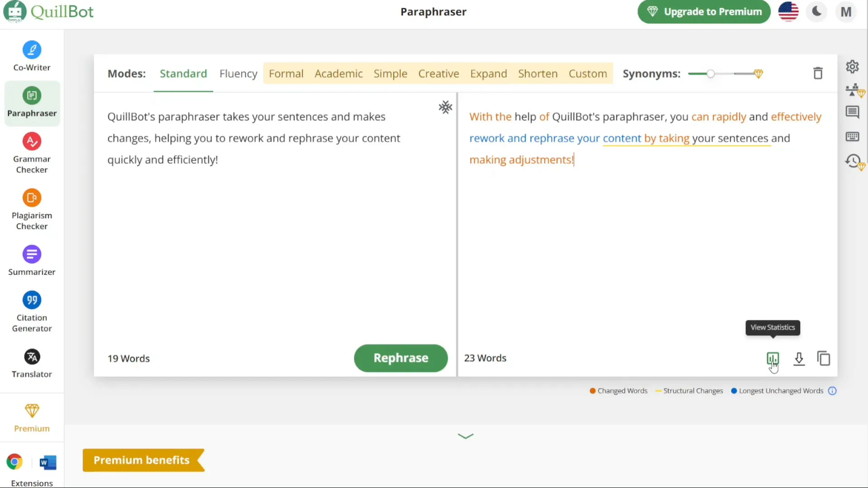The width and height of the screenshot is (868, 488).
Task: Click 'adjustments' in the output text
Action: [540, 160]
